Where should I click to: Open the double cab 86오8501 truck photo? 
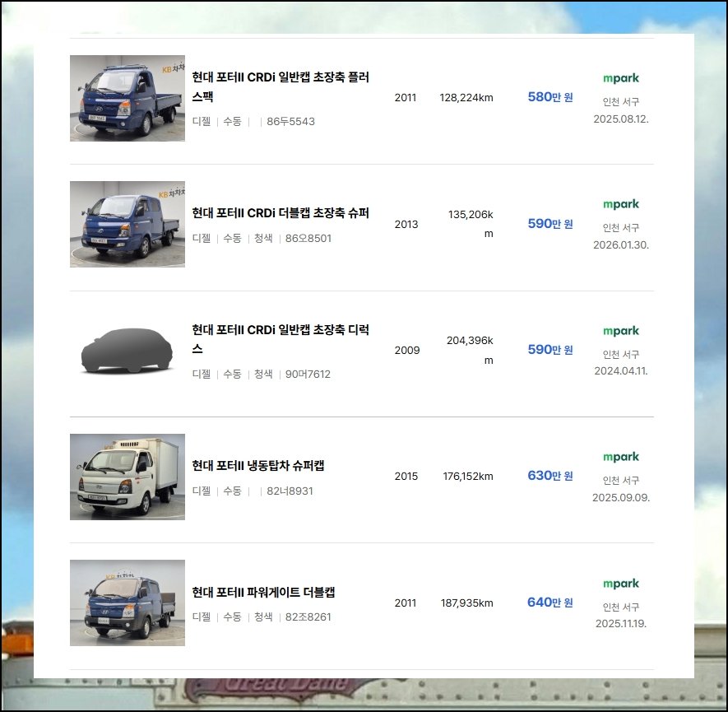128,224
